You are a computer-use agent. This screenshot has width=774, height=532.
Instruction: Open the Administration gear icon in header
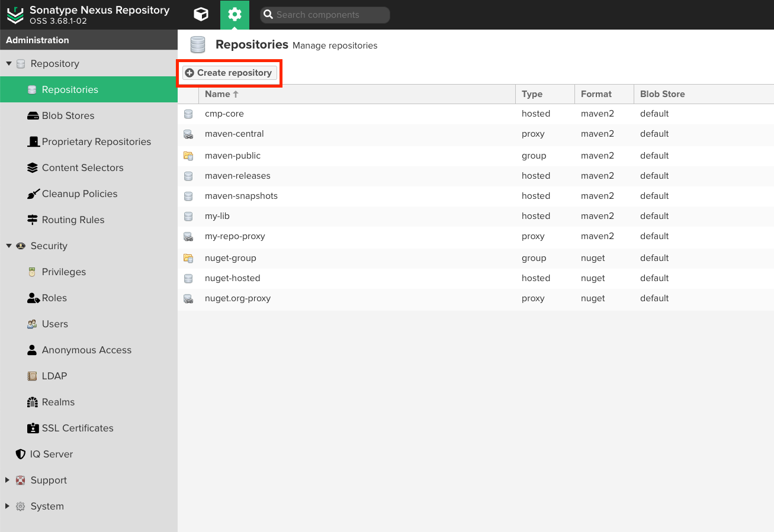point(235,14)
